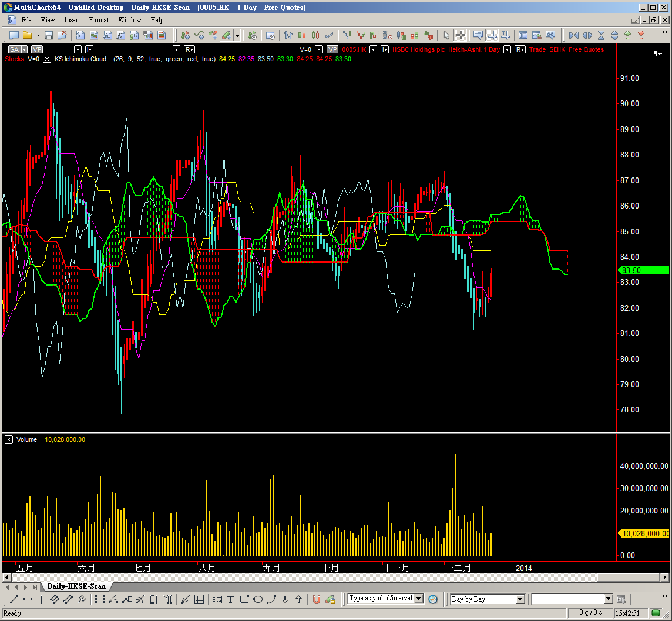Close the Volume subchart with X box
The width and height of the screenshot is (672, 621).
tap(9, 439)
